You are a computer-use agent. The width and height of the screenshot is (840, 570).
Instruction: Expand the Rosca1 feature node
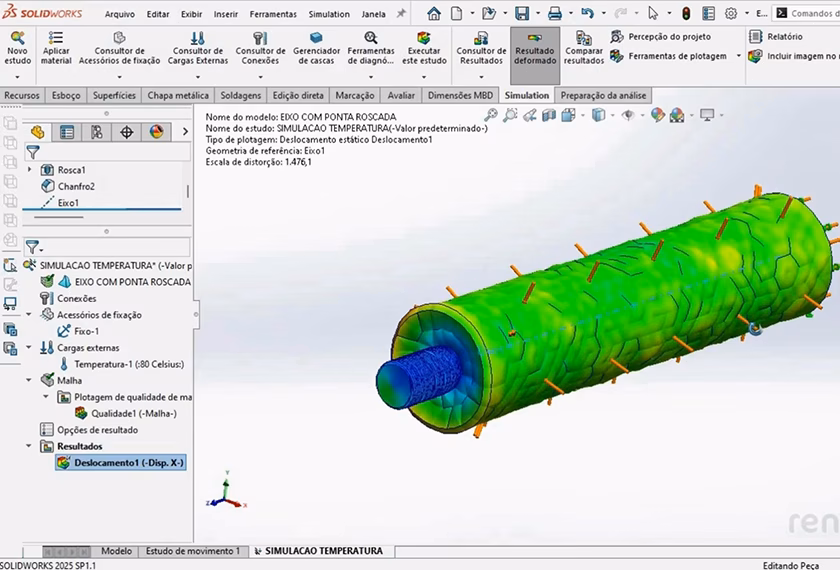tap(30, 170)
